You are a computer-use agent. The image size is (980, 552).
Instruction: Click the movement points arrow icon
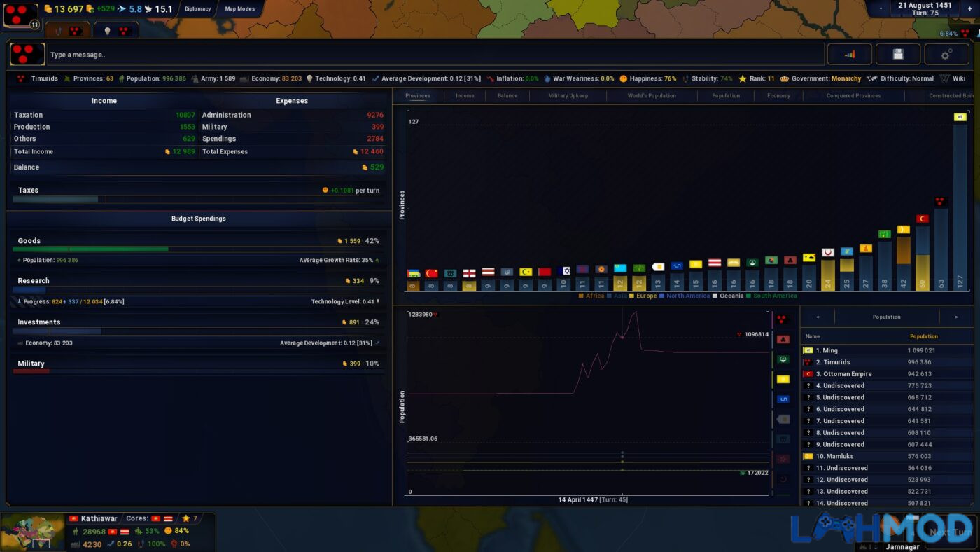(122, 9)
